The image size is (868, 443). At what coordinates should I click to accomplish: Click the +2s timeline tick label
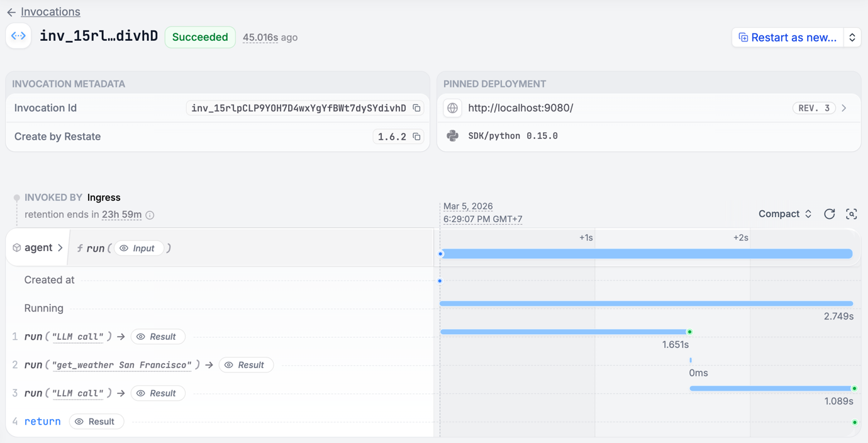point(740,238)
